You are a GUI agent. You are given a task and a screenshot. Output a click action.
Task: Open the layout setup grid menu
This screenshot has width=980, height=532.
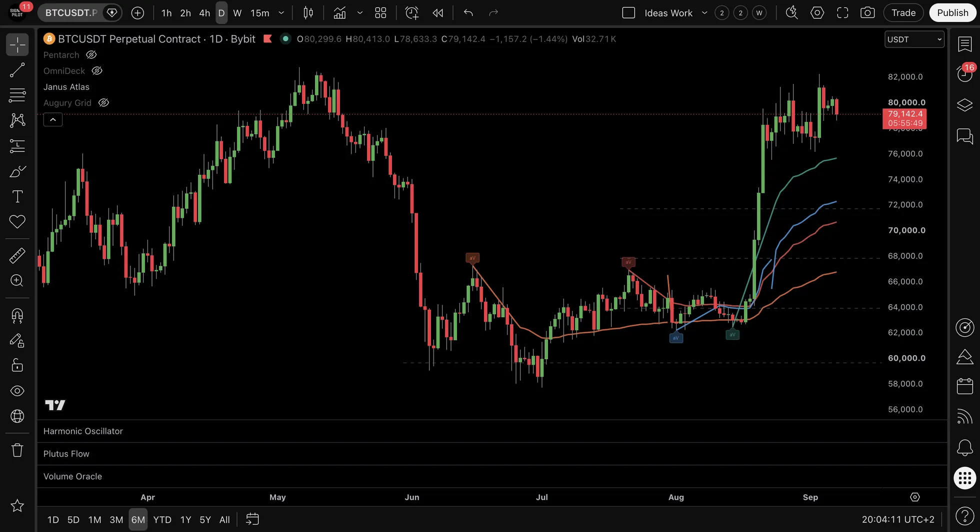380,13
